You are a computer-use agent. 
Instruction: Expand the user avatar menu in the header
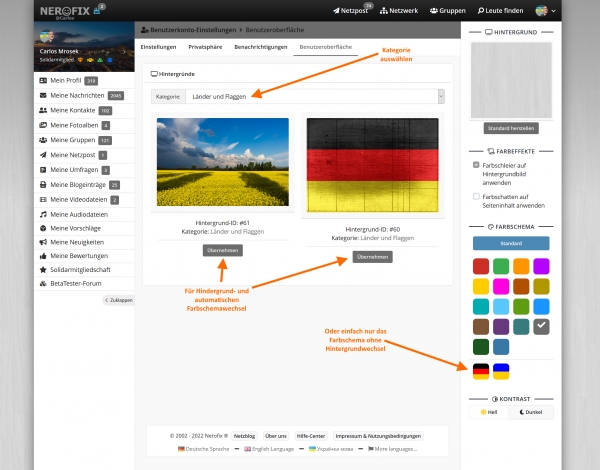(545, 11)
